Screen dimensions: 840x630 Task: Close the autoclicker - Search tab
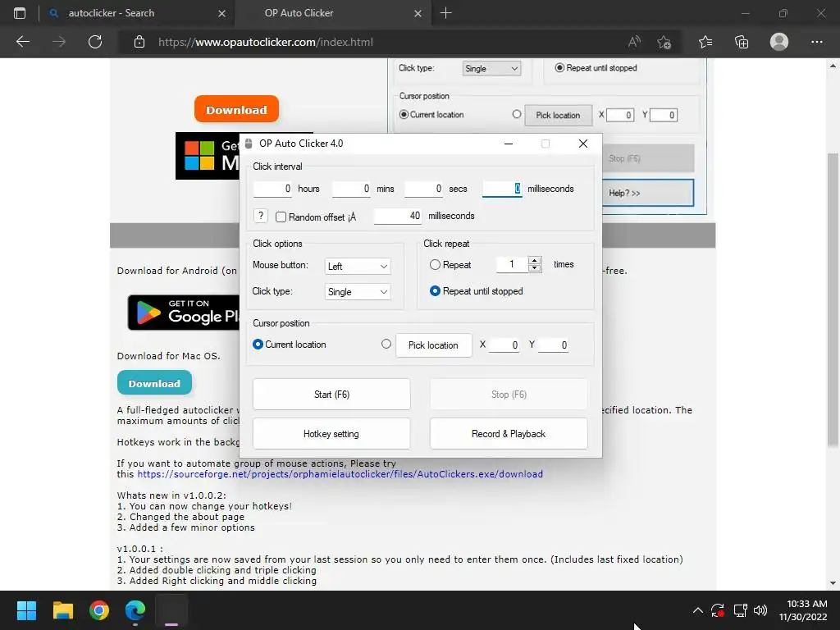[x=221, y=13]
